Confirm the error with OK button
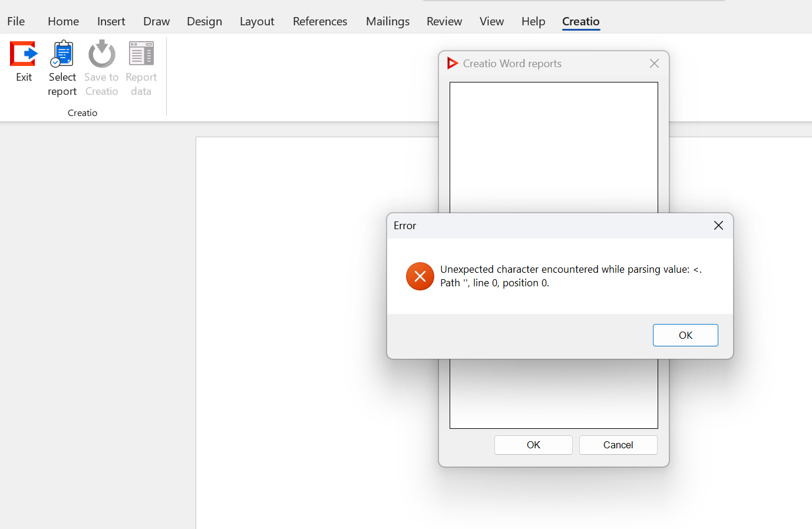Image resolution: width=812 pixels, height=529 pixels. [685, 335]
